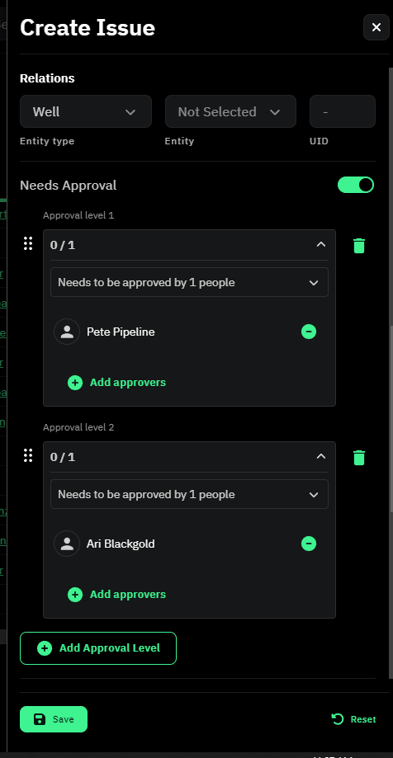Screen dimensions: 393x758
Task: Click the Add Approval Level button
Action: (98, 648)
